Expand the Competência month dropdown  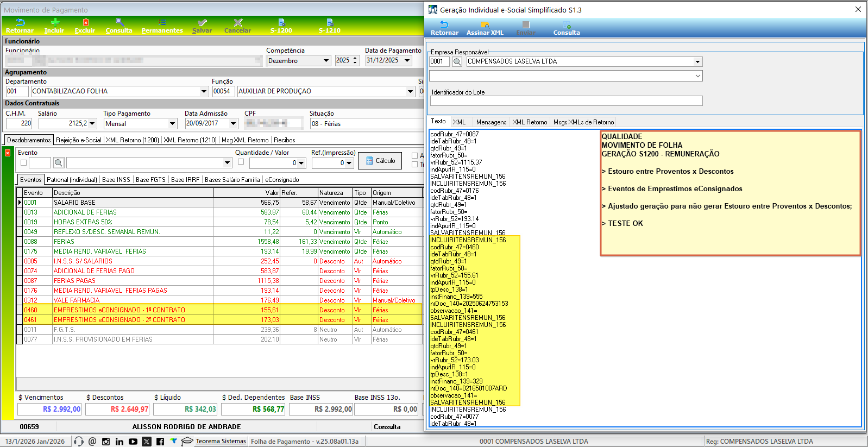(x=326, y=61)
